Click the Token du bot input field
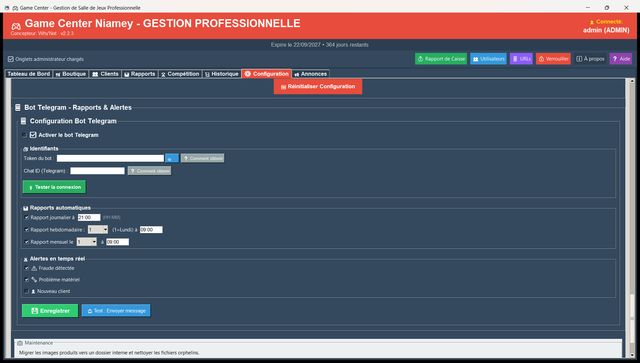640x363 pixels. (x=110, y=158)
